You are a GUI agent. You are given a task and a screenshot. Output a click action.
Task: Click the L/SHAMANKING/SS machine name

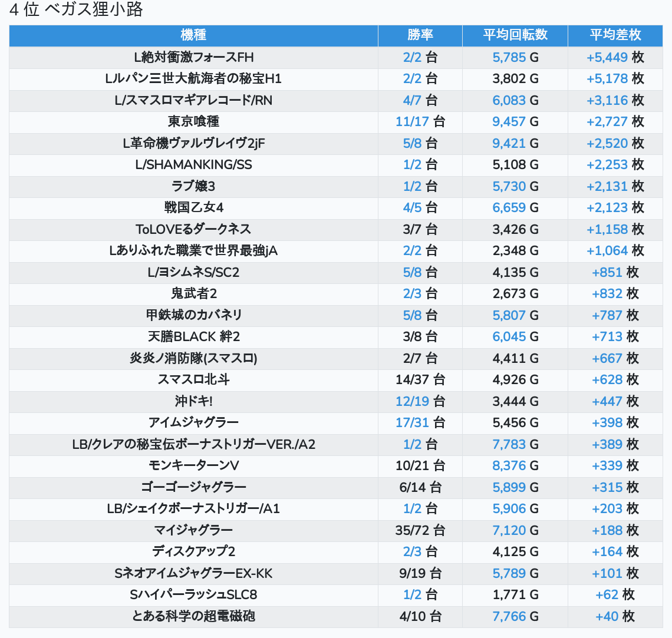pos(193,165)
